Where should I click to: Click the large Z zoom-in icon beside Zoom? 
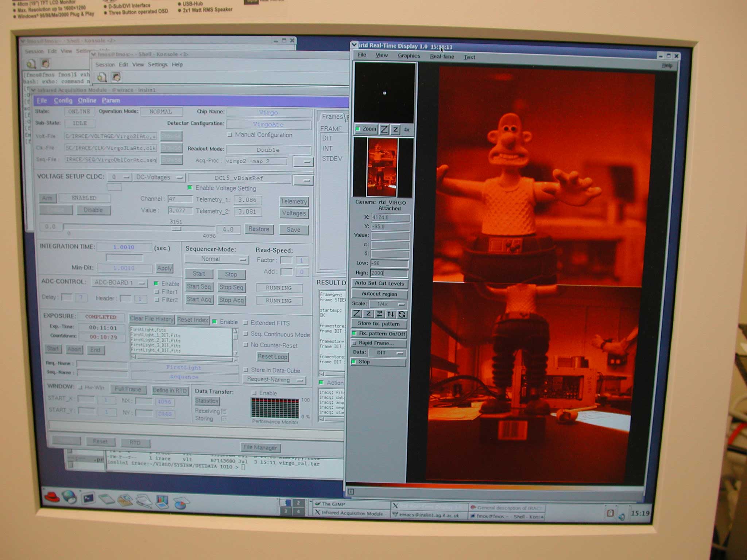(384, 129)
